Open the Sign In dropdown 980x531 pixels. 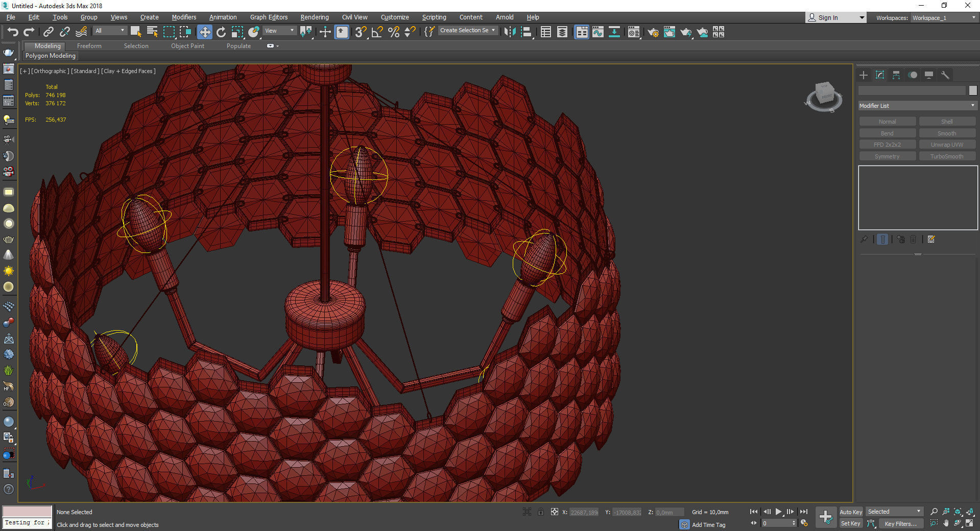pos(836,17)
